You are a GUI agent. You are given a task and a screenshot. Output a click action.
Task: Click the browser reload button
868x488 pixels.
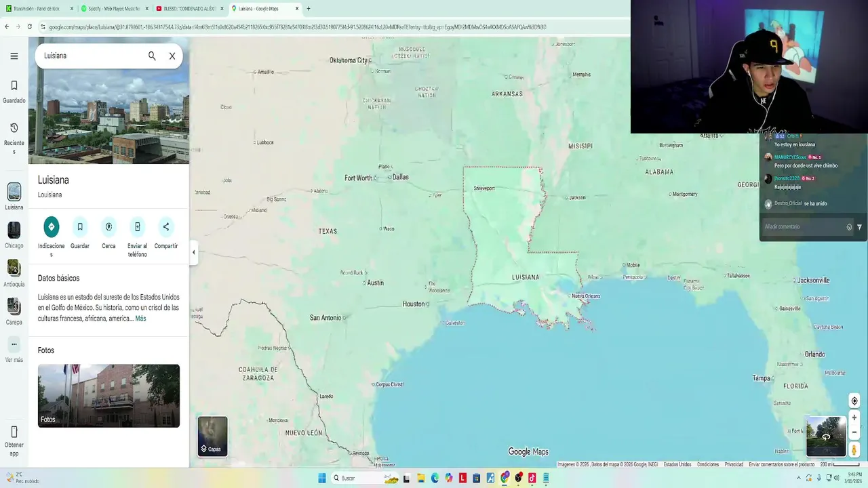coord(30,27)
